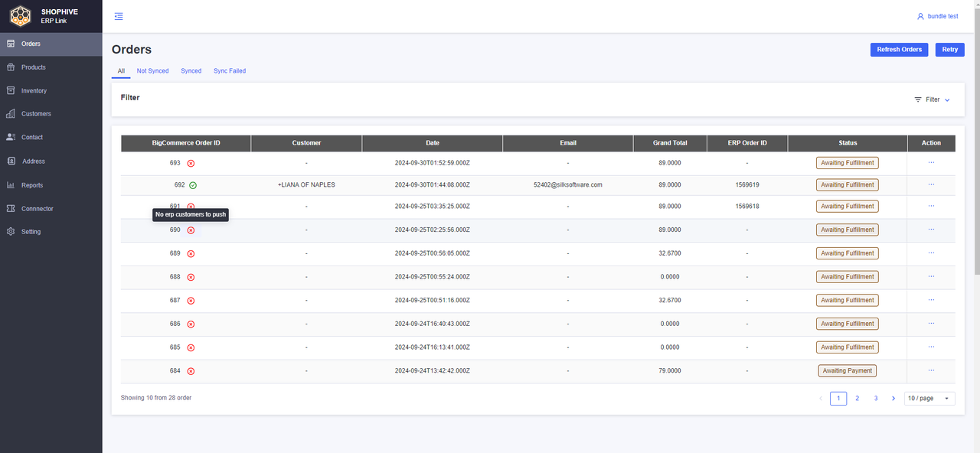Open the Setting gear icon
Image resolution: width=980 pixels, height=453 pixels.
tap(11, 232)
